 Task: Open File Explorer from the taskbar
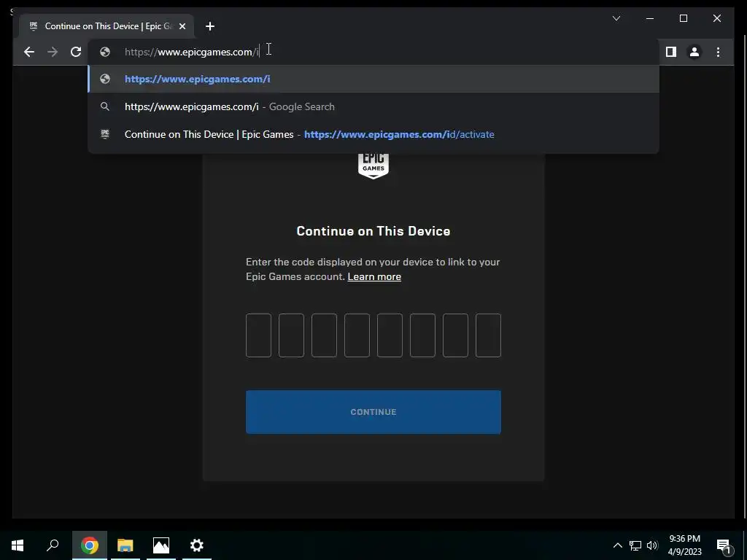[x=125, y=545]
